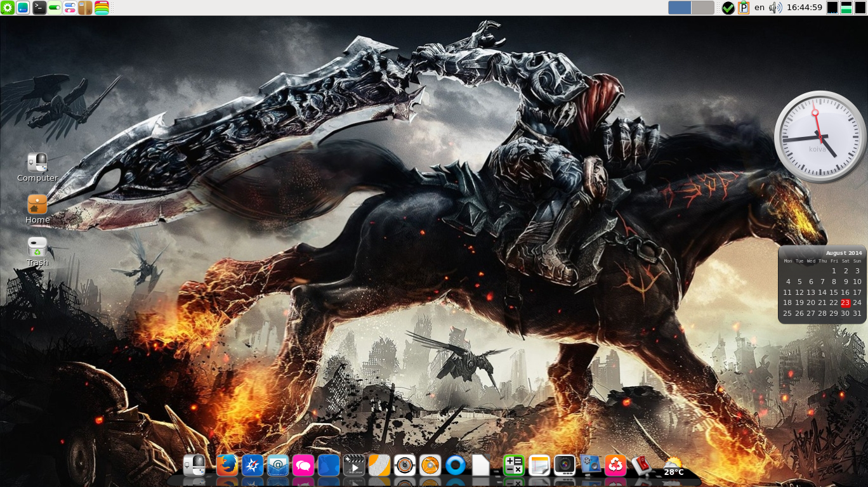
Task: Click the green toggle switch icon in panel
Action: pos(55,8)
